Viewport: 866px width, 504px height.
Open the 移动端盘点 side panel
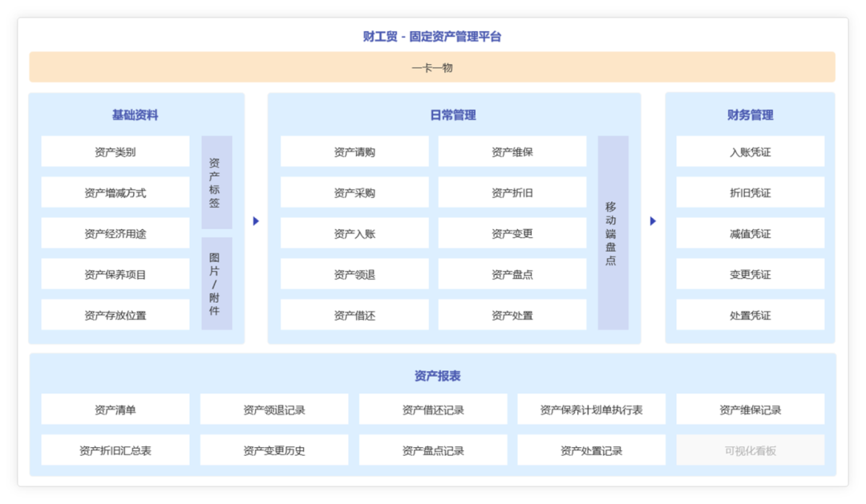612,232
